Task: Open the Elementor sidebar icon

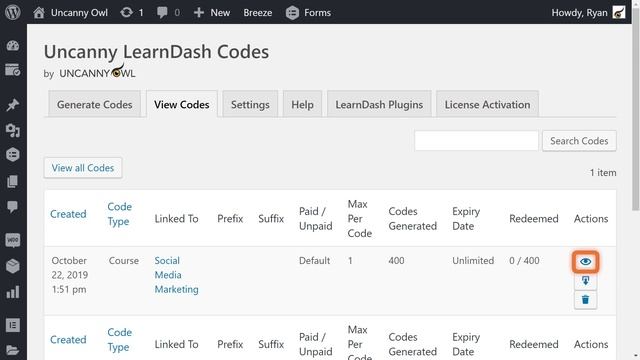Action: [x=13, y=325]
